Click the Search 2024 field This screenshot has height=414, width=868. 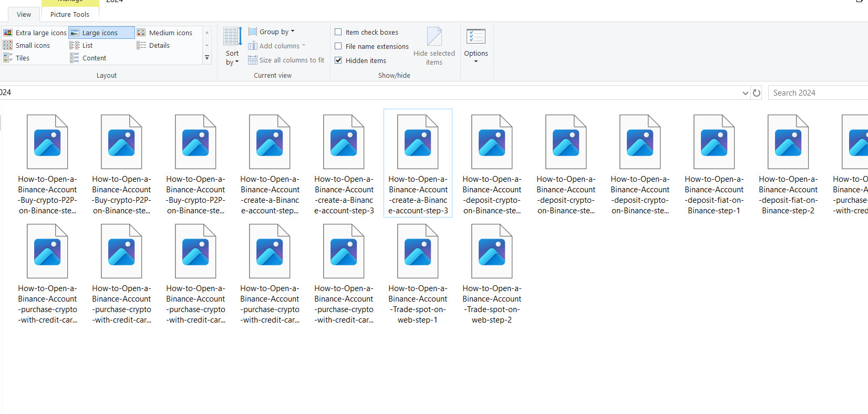818,93
